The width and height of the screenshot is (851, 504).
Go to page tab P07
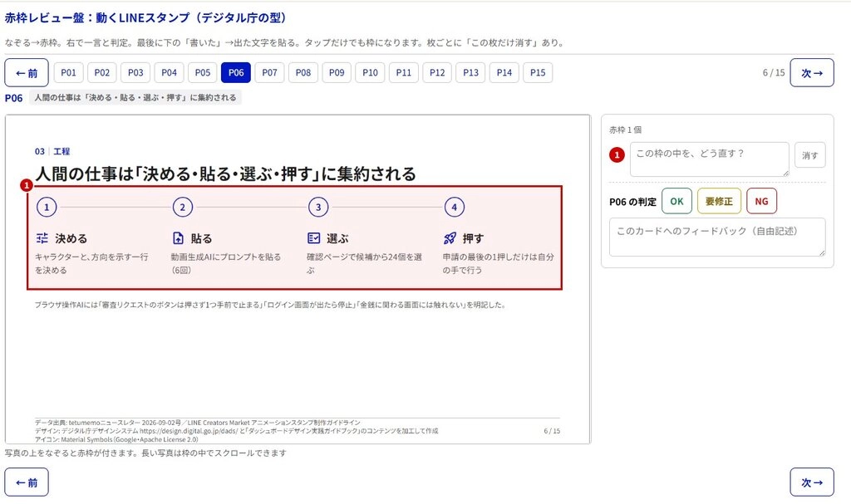270,73
